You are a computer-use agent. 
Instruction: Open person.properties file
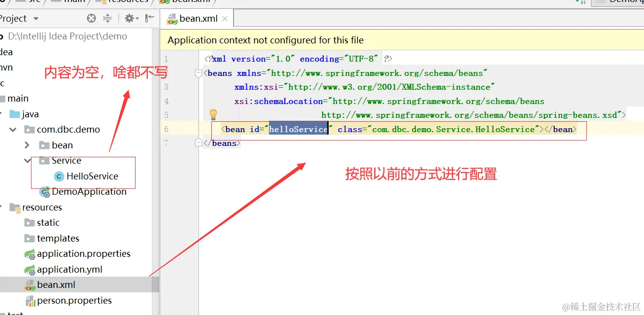74,301
